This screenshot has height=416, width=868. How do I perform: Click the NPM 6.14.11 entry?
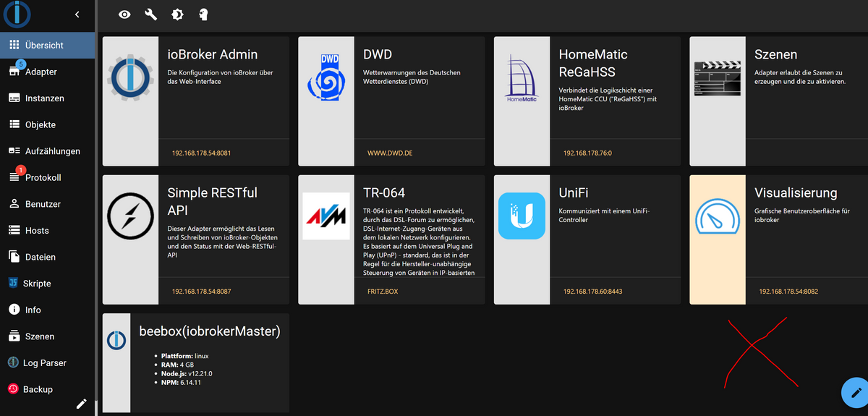180,382
